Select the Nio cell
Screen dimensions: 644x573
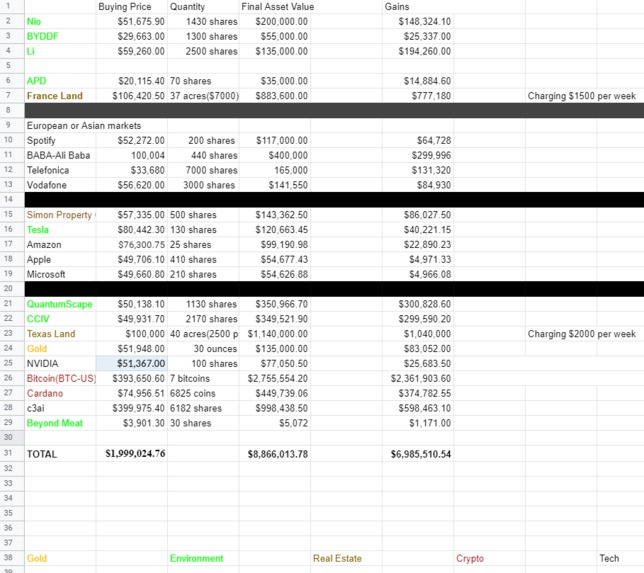point(60,21)
